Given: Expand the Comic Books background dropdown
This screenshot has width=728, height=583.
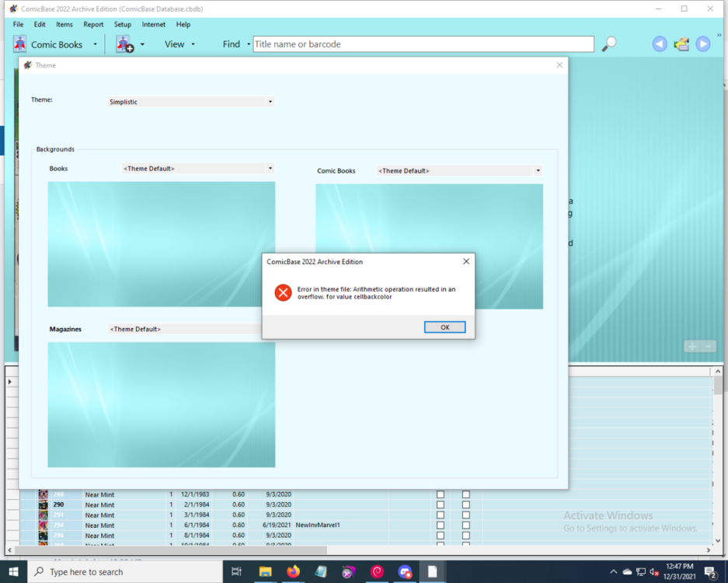Looking at the screenshot, I should (459, 171).
